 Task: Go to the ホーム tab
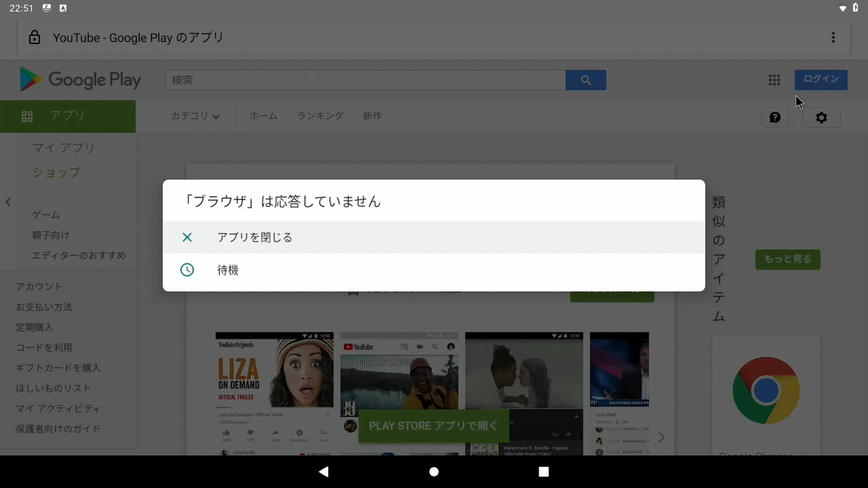click(x=263, y=116)
